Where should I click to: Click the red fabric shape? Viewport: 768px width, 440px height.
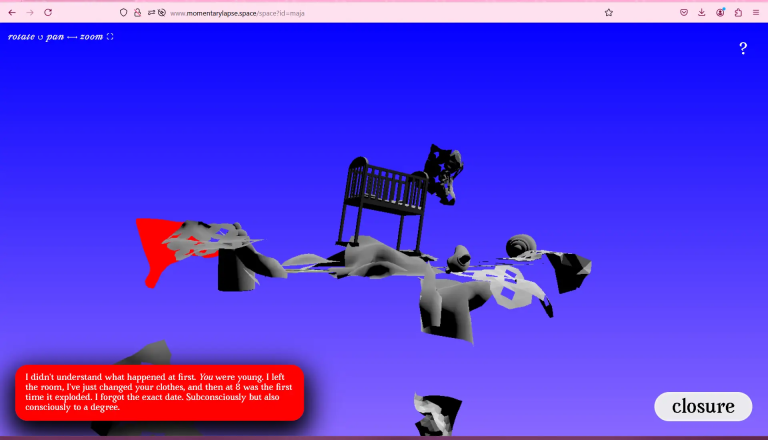[x=154, y=245]
